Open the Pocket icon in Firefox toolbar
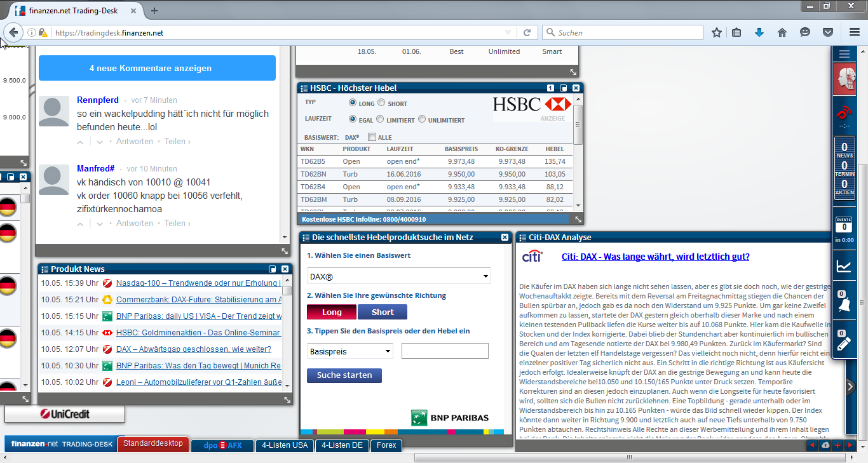868x463 pixels. click(x=828, y=32)
